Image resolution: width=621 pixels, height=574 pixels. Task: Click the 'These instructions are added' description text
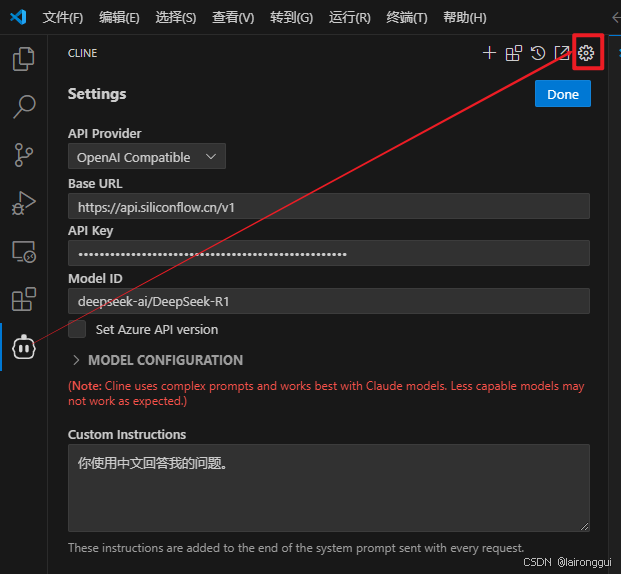tap(296, 548)
